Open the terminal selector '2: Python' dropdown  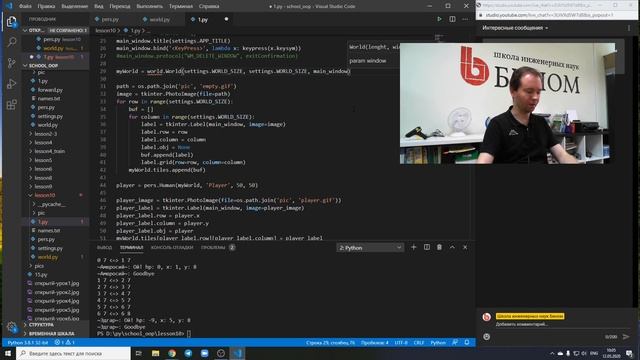370,248
